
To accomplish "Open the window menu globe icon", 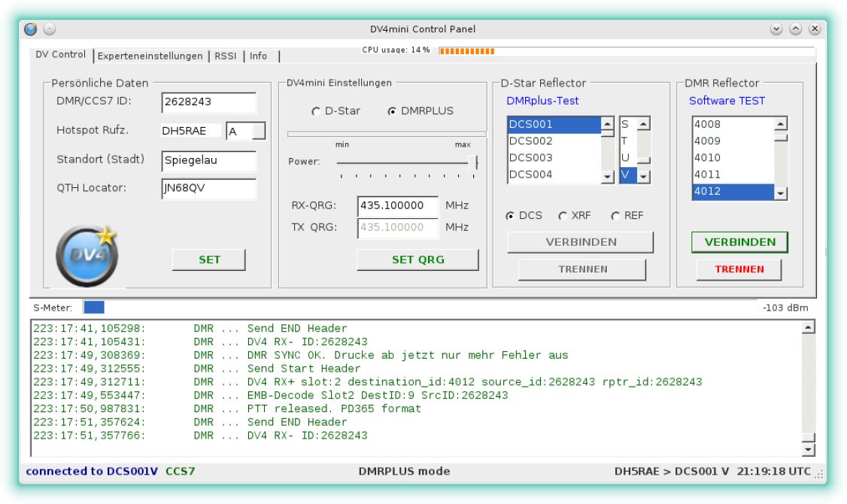I will coord(30,29).
